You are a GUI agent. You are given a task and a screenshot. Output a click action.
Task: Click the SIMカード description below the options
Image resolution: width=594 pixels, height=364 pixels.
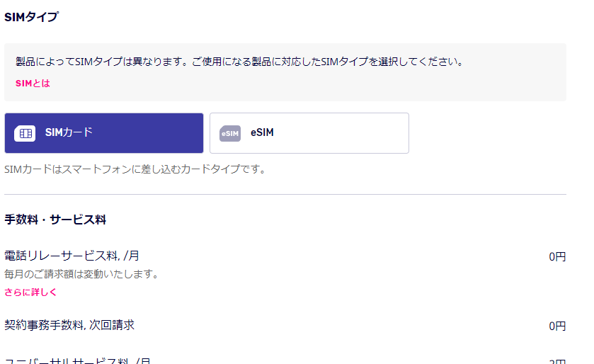[x=135, y=170]
